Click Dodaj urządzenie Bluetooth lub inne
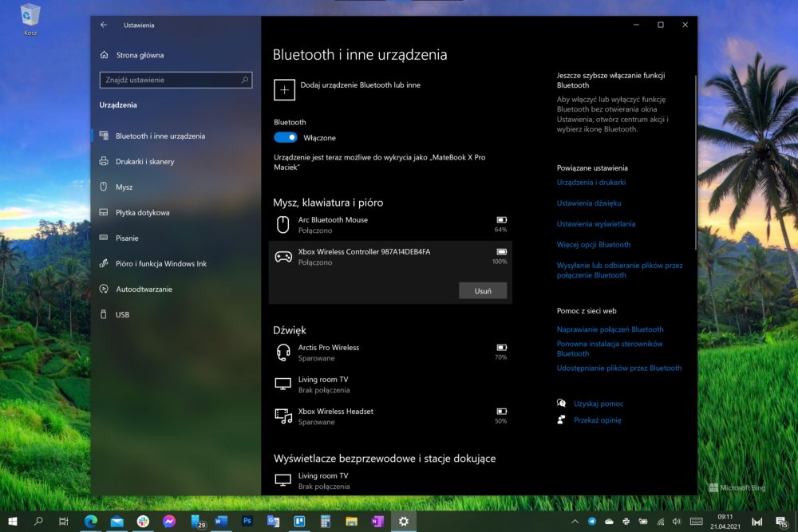This screenshot has width=798, height=532. (361, 85)
